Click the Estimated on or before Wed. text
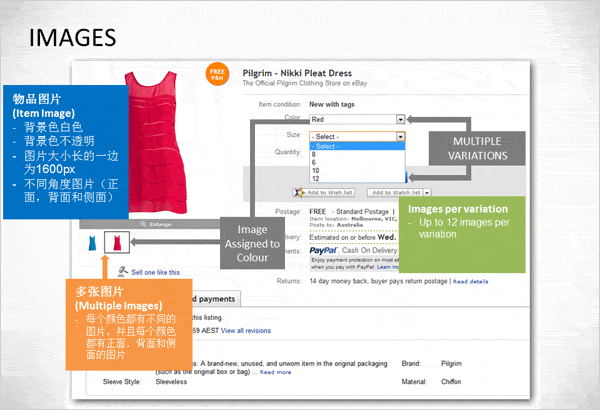Screen dimensions: 600x410 coord(352,237)
